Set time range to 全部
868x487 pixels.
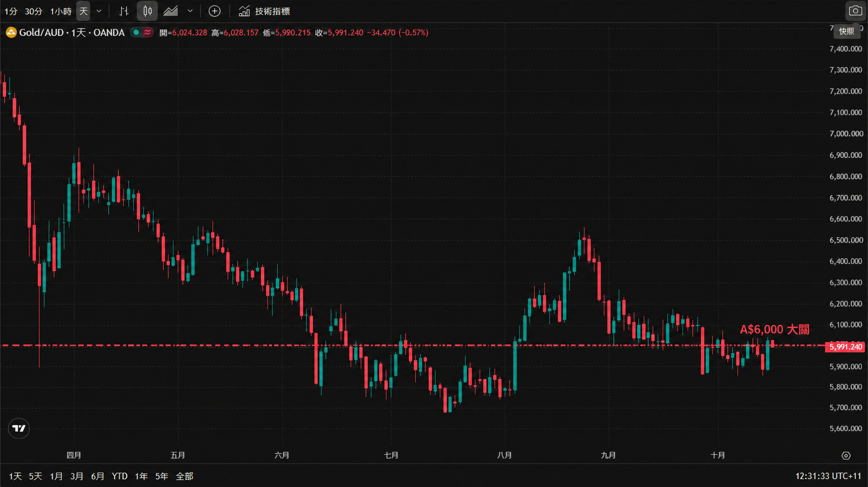tap(185, 476)
